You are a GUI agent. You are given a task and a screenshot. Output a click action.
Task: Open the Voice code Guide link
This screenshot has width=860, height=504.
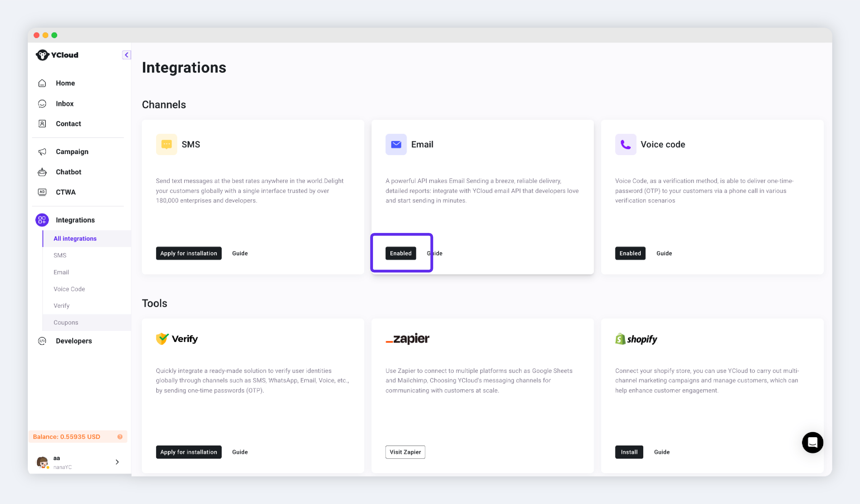[664, 253]
